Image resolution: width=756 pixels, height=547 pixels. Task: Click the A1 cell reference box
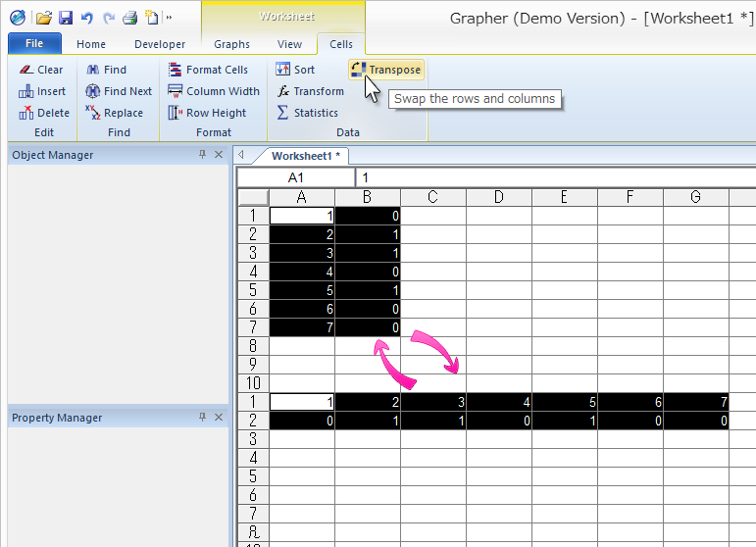pos(295,177)
